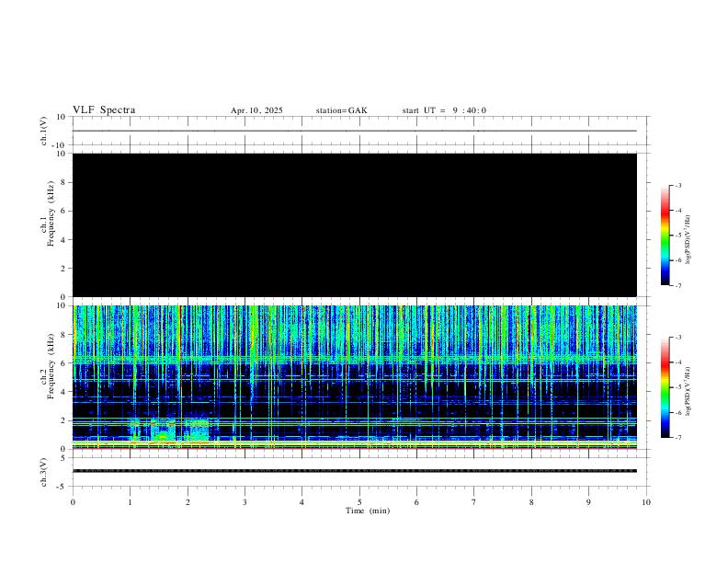Click time axis tick label "6"

[x=416, y=502]
